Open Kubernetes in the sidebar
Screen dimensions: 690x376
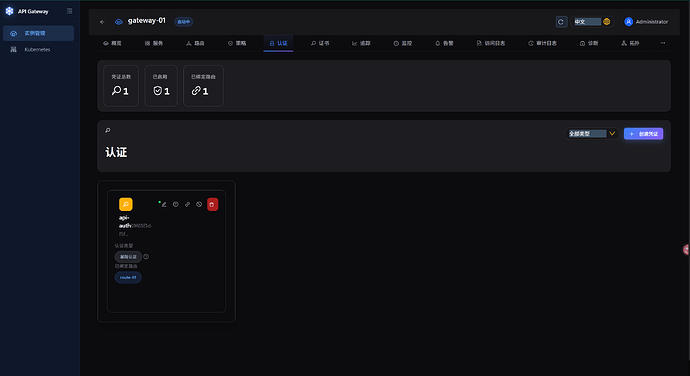(x=38, y=49)
